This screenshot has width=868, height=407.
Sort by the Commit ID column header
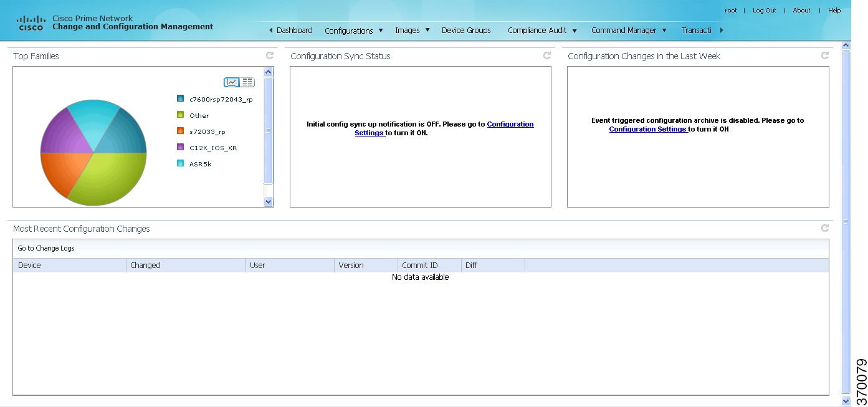tap(429, 266)
